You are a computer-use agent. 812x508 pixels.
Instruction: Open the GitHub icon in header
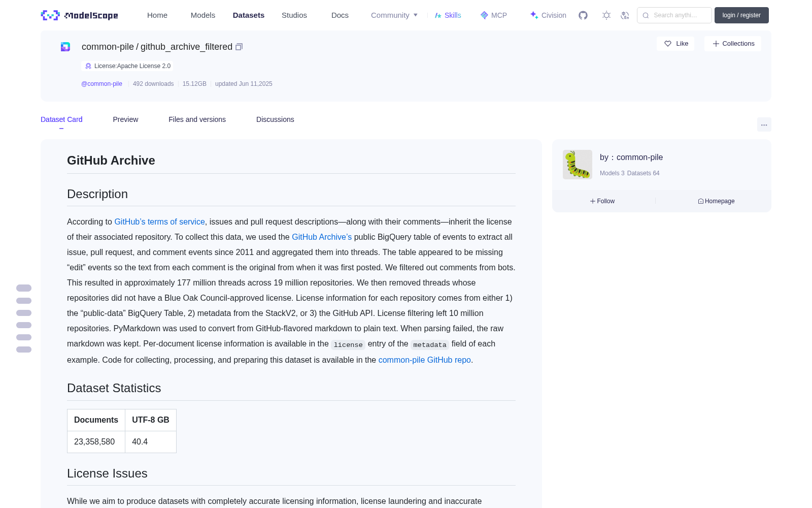coord(583,15)
